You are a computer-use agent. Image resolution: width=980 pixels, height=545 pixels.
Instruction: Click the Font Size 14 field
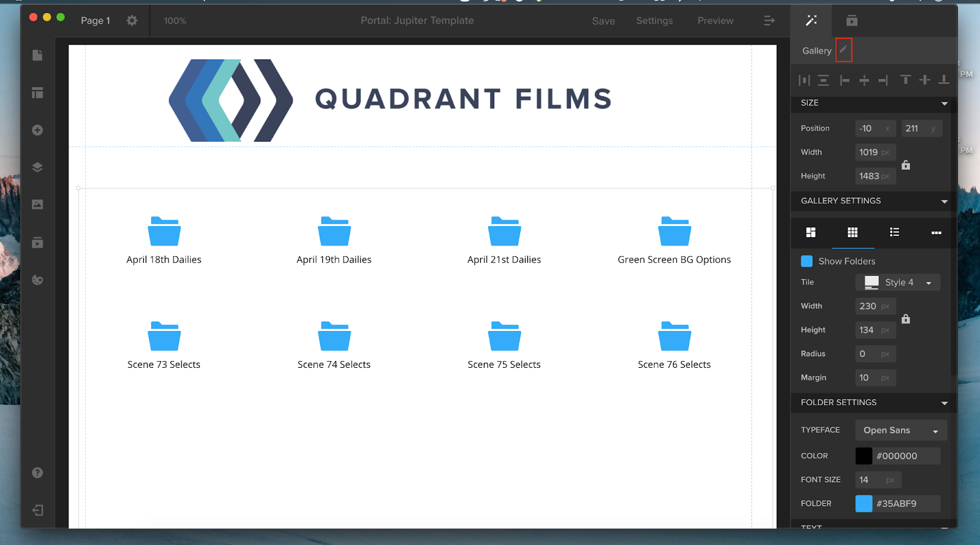[878, 479]
